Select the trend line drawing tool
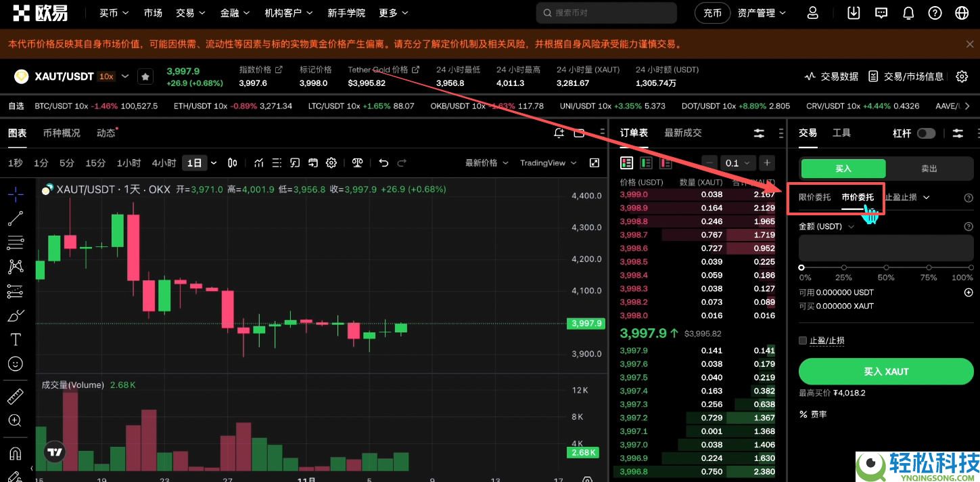This screenshot has width=980, height=482. coord(15,218)
